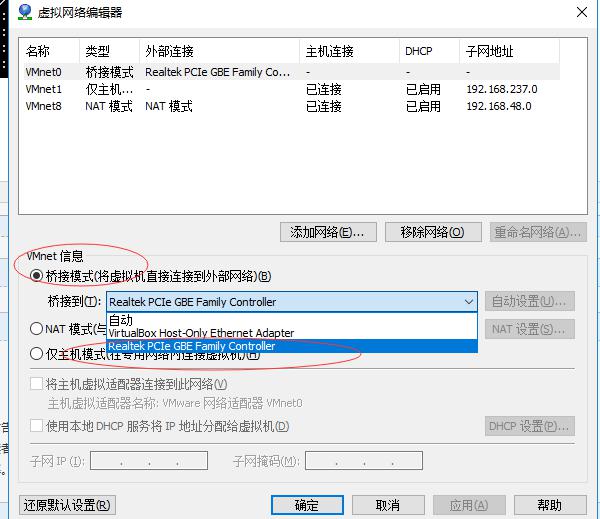Screen dimensions: 600x519
Task: Select the VMnet8 network row
Action: coord(292,106)
